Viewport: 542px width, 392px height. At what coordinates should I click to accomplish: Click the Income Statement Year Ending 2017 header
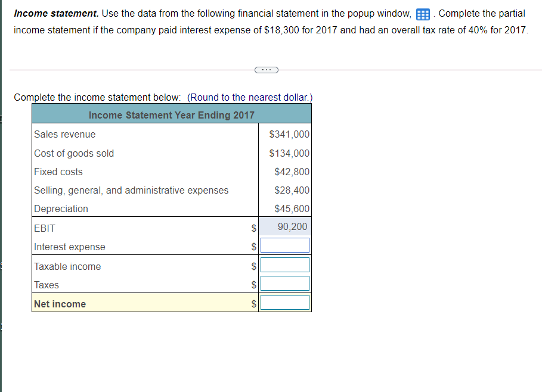pos(171,114)
